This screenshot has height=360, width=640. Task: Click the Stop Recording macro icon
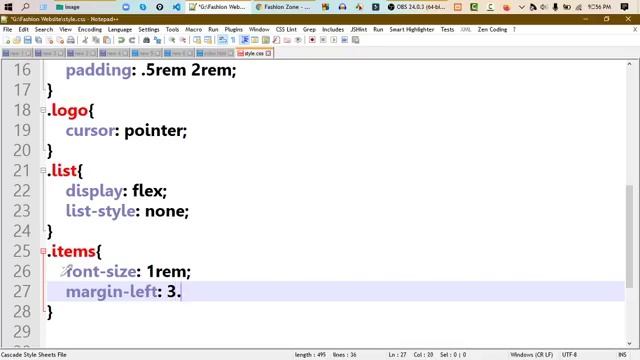click(x=323, y=40)
